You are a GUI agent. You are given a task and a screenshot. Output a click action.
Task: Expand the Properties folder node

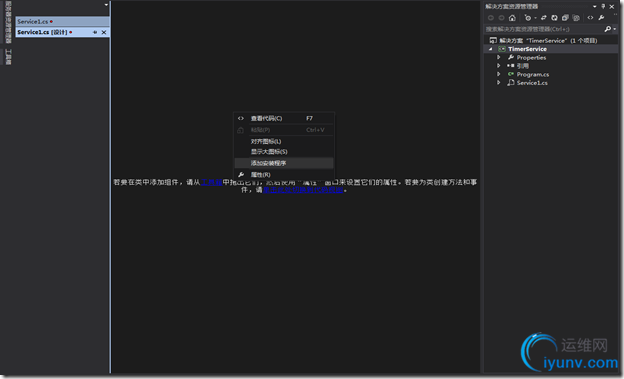point(498,57)
